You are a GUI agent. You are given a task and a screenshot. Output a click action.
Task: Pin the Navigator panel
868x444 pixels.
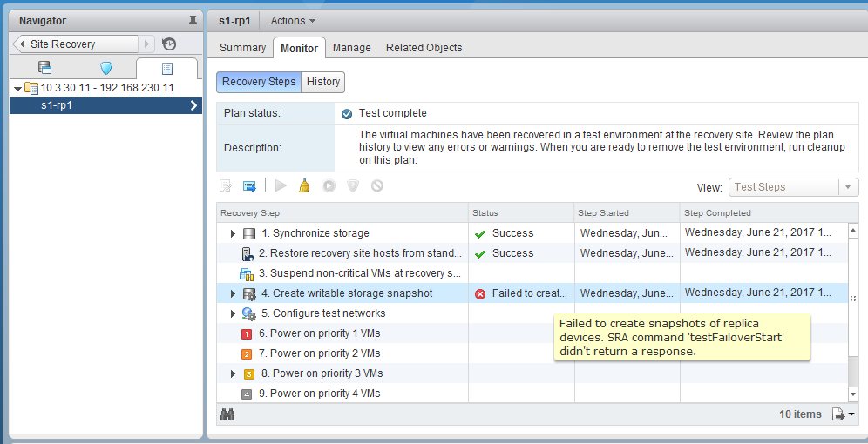tap(193, 21)
